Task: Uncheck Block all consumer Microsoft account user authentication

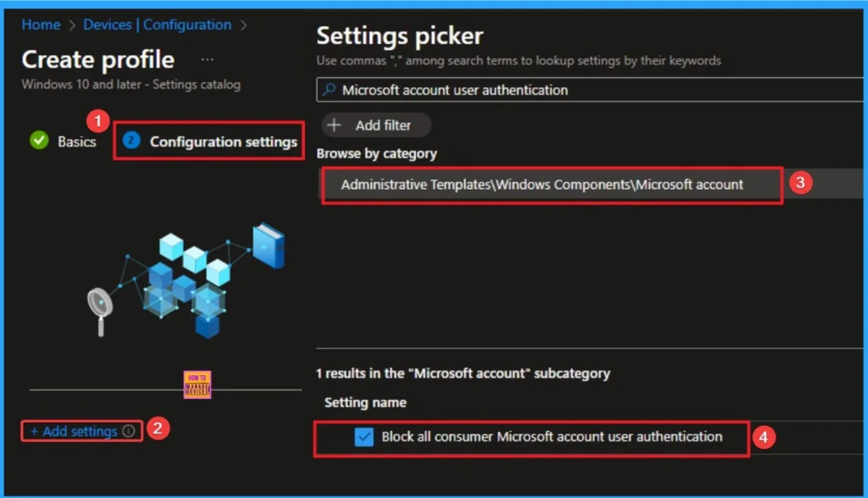Action: 363,436
